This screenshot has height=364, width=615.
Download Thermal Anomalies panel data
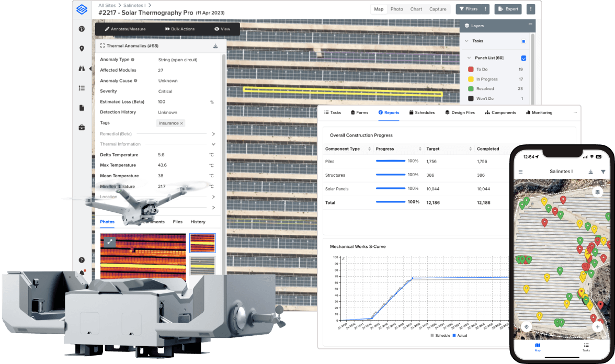coord(215,46)
